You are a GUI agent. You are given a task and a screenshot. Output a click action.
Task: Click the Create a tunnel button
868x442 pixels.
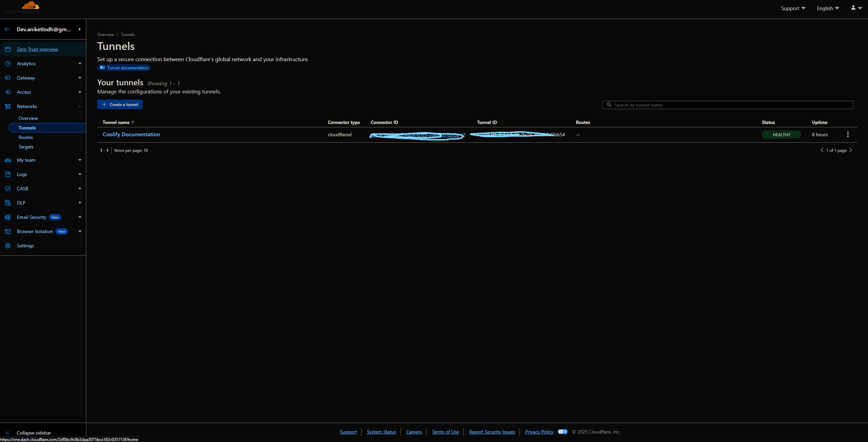click(x=120, y=104)
